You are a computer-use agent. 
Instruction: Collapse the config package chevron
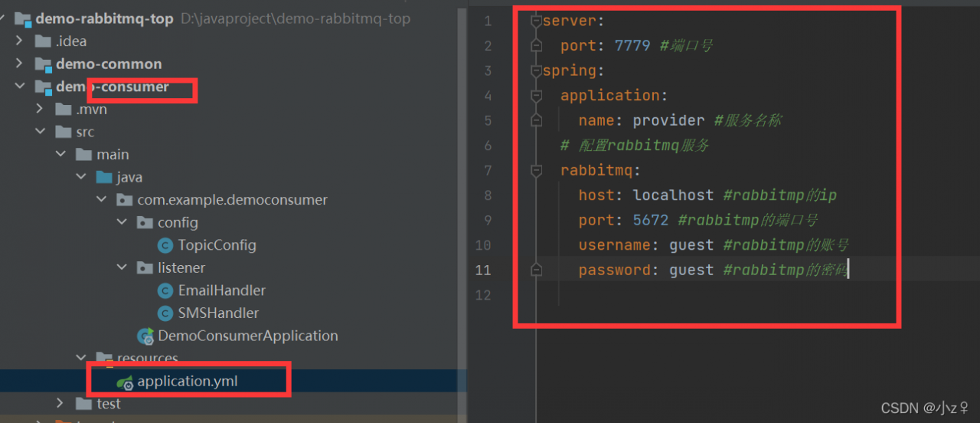[x=122, y=222]
